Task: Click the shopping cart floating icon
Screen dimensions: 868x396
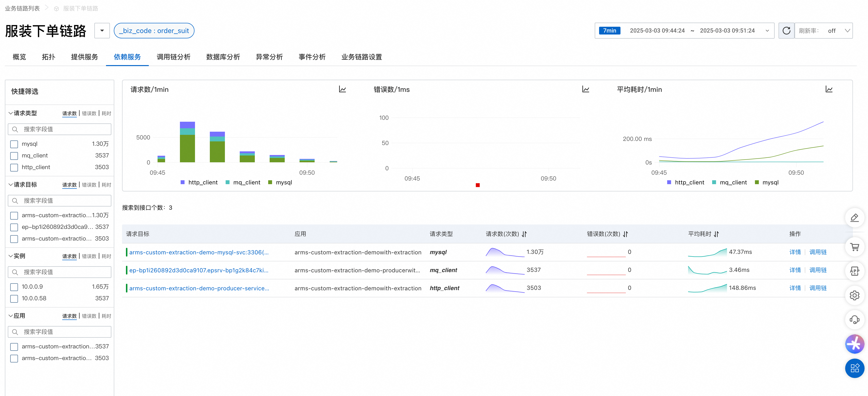Action: point(855,247)
